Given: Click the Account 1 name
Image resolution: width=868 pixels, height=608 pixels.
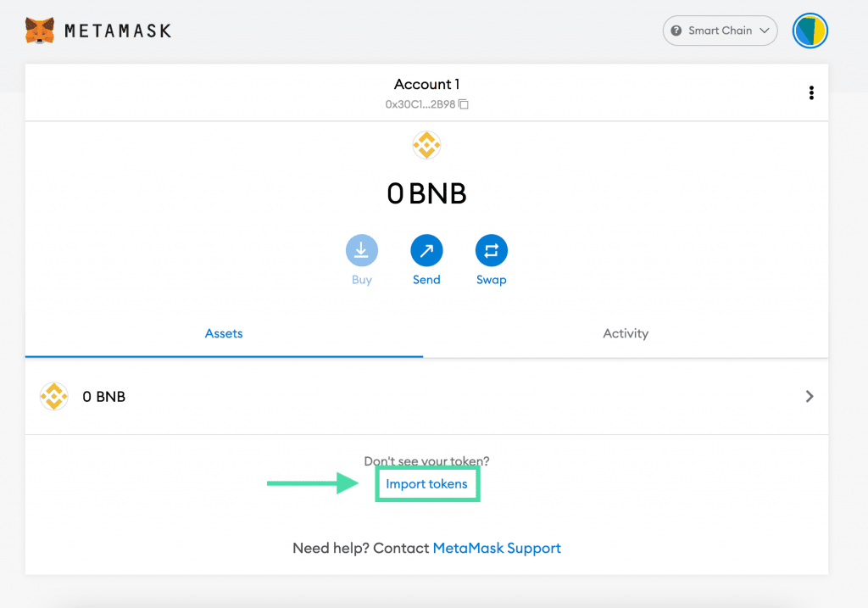Looking at the screenshot, I should (426, 84).
